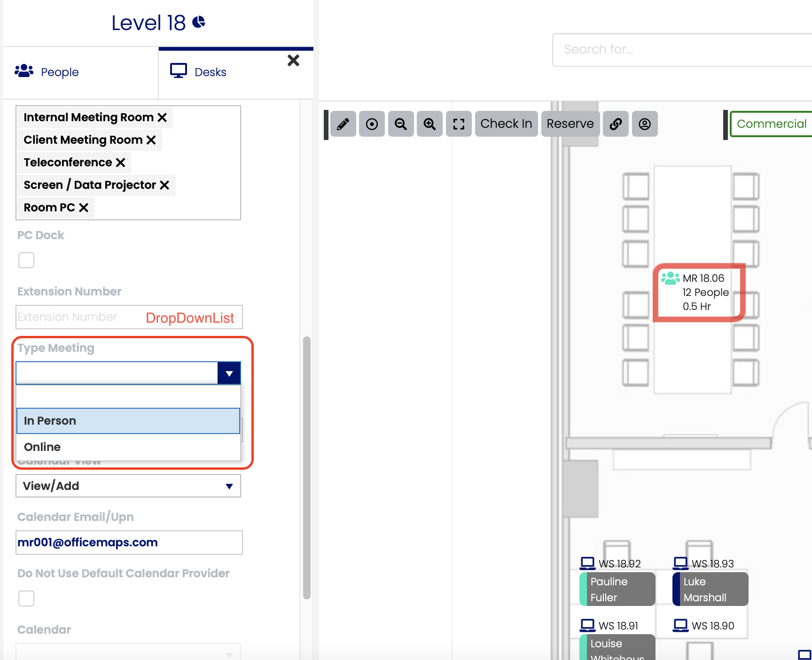The image size is (812, 660).
Task: Select In Person from Type Meeting list
Action: tap(128, 421)
